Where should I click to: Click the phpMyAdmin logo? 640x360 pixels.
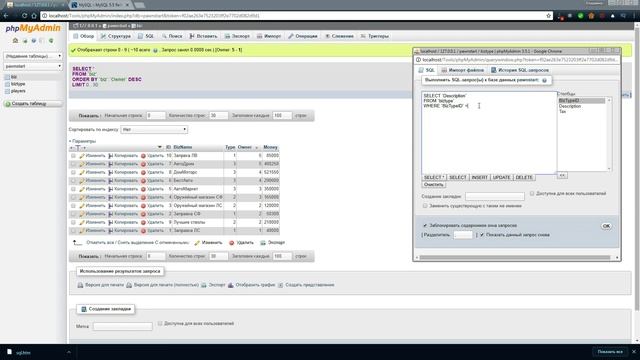point(33,28)
